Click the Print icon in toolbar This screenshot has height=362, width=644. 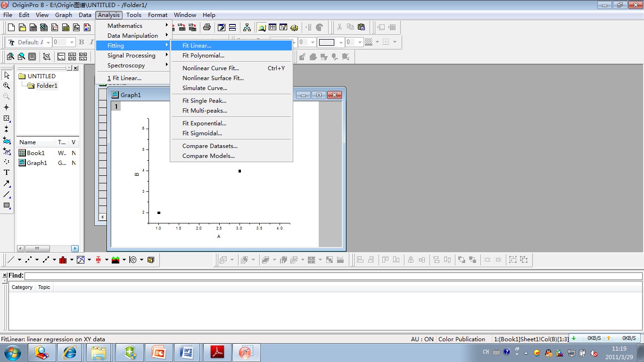206,27
